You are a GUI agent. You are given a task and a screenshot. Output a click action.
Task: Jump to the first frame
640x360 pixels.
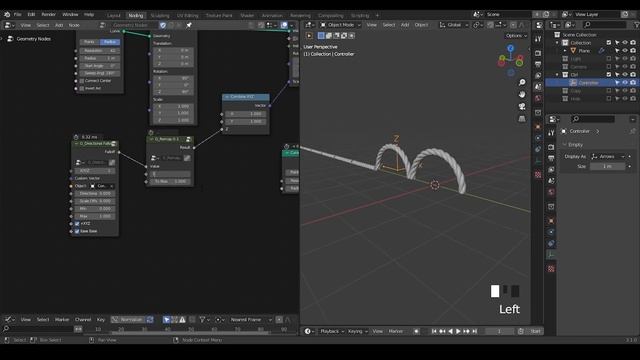(x=434, y=331)
